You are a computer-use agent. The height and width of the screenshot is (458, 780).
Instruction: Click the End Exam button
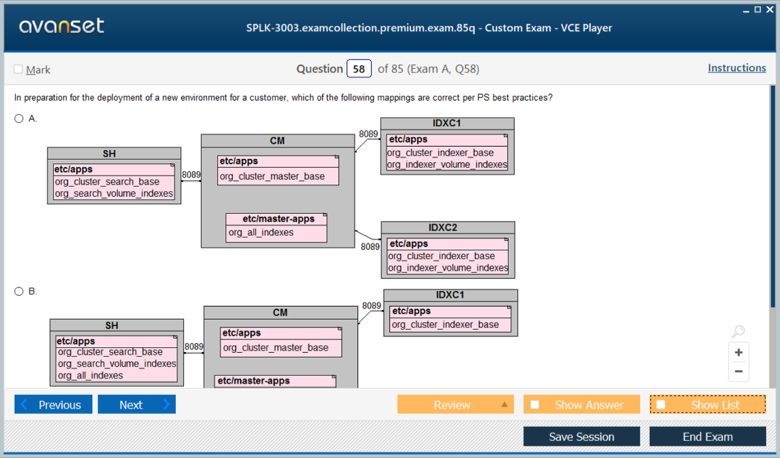click(x=707, y=437)
